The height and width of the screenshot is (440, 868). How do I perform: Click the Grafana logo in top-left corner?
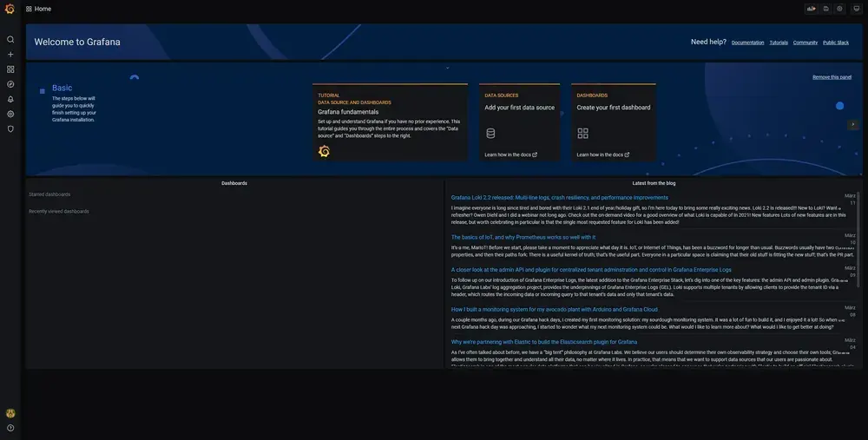coord(10,9)
